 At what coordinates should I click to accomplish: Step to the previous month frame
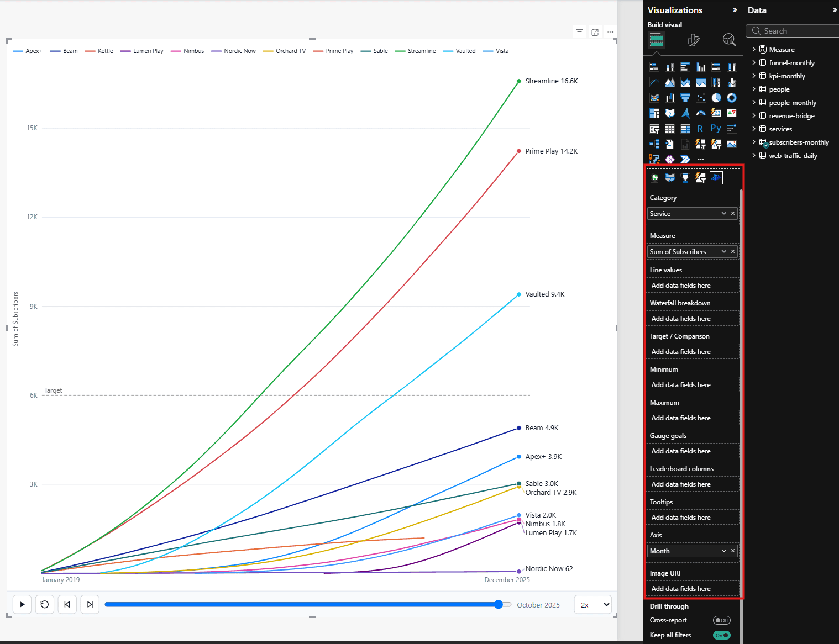pos(67,605)
